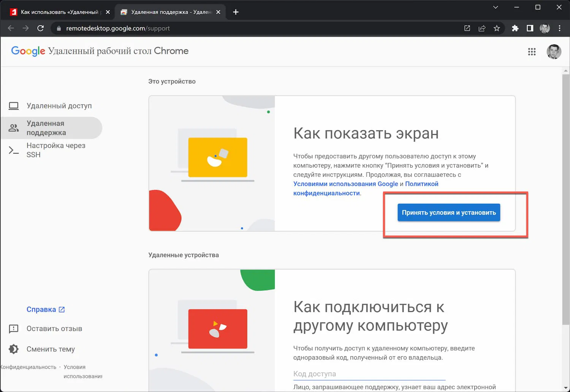Open «Условия использования» footer link
This screenshot has height=392, width=570.
point(83,371)
